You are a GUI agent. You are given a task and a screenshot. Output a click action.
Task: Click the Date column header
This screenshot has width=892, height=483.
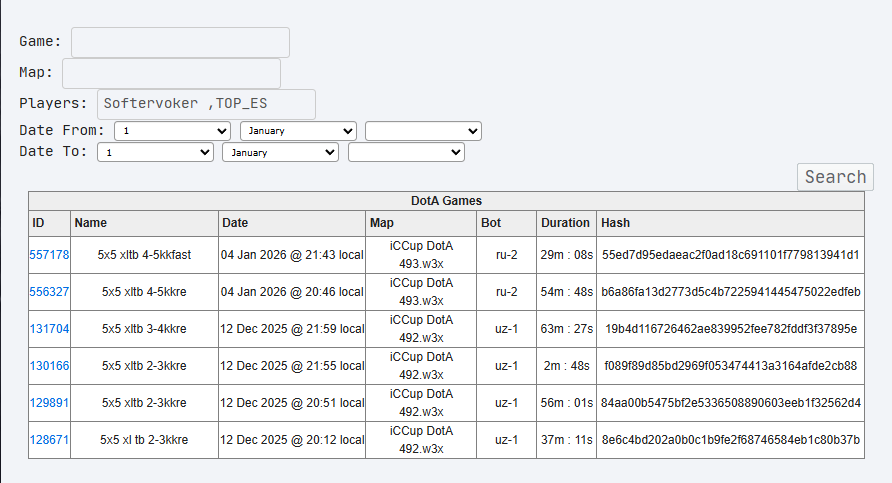(x=235, y=223)
